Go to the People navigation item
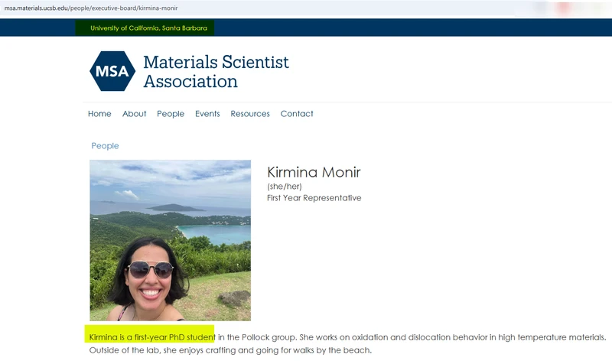Viewport: 612px width, 364px height. pyautogui.click(x=171, y=114)
